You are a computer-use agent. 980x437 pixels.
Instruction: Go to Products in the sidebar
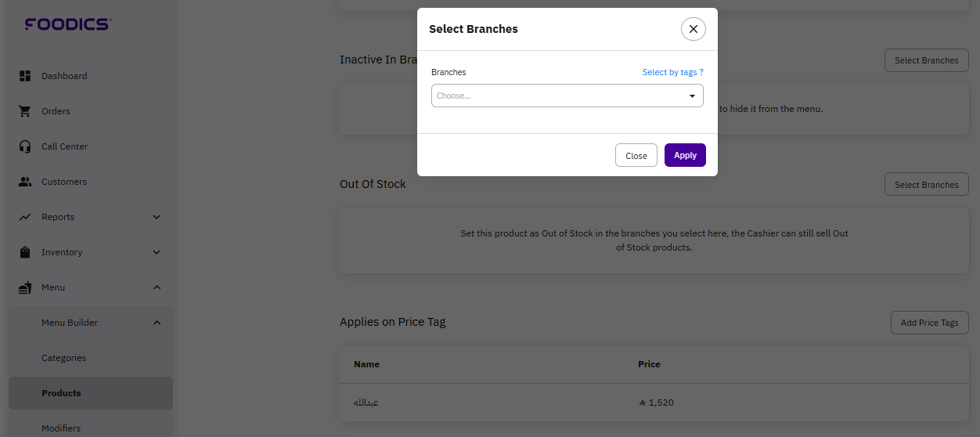click(61, 393)
